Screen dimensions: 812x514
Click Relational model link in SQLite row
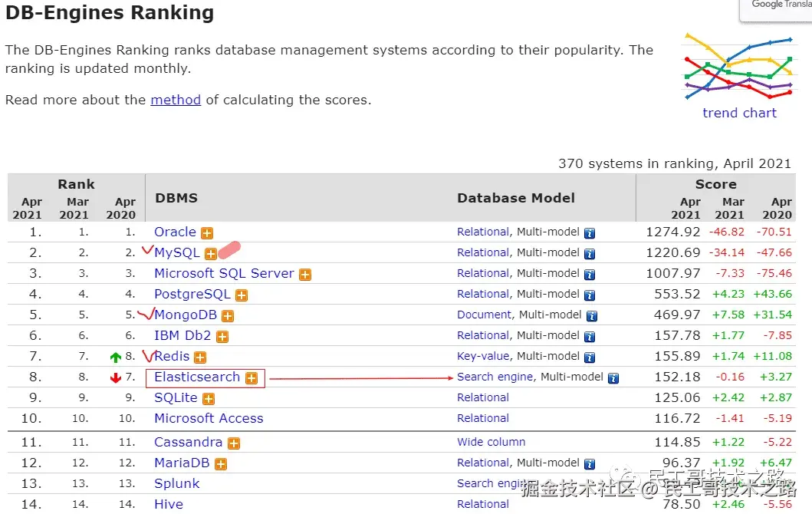tap(482, 397)
